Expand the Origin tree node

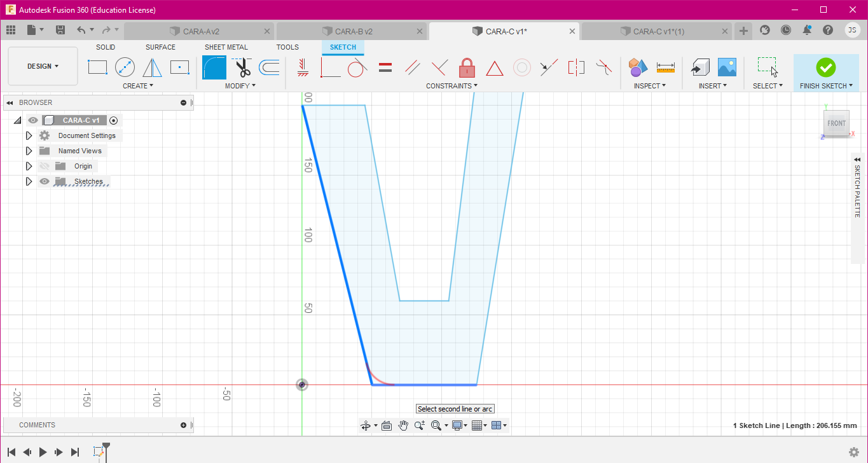29,166
